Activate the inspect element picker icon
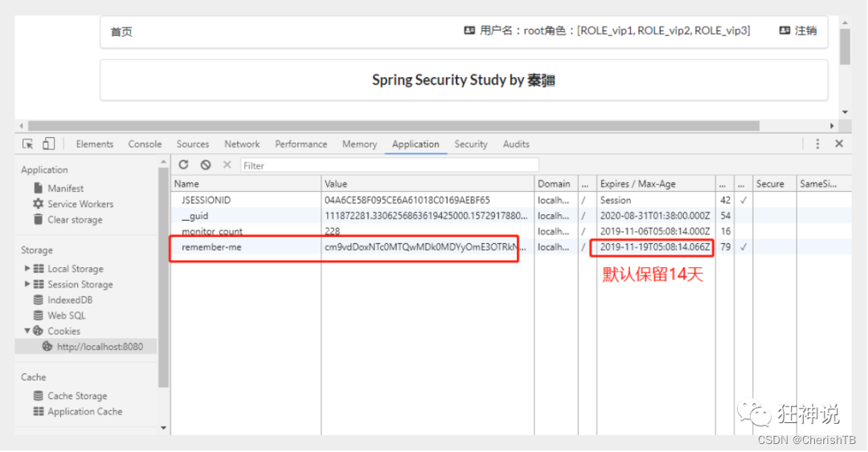Viewport: 868px width, 452px height. (27, 144)
